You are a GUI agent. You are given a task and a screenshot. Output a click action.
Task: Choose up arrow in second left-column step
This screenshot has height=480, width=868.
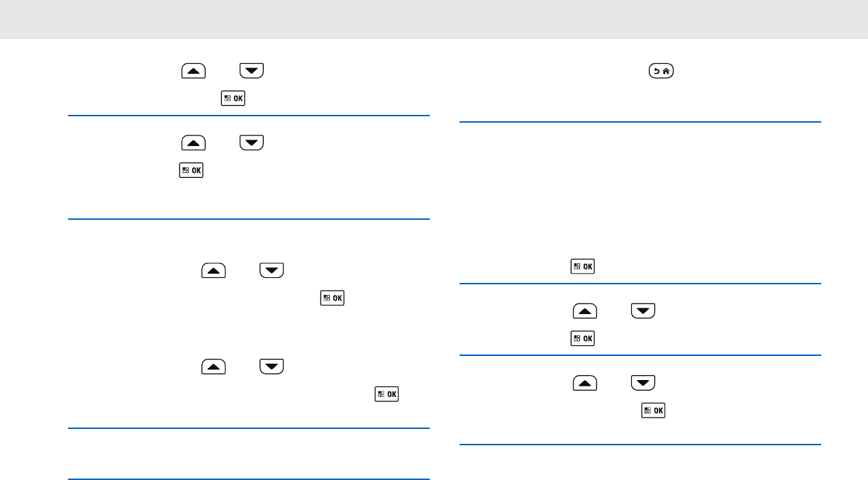(x=194, y=143)
